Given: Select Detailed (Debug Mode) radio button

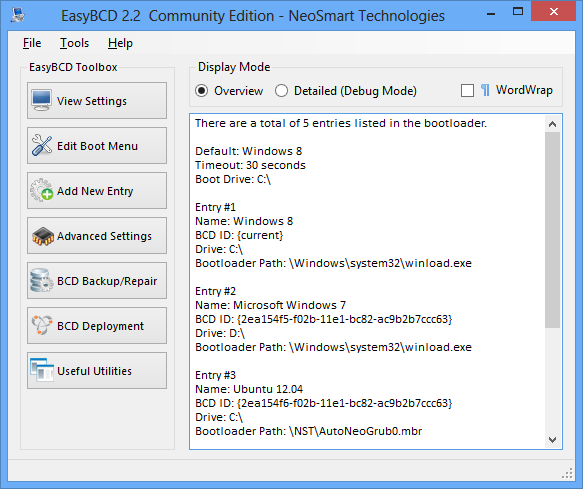Looking at the screenshot, I should point(281,91).
